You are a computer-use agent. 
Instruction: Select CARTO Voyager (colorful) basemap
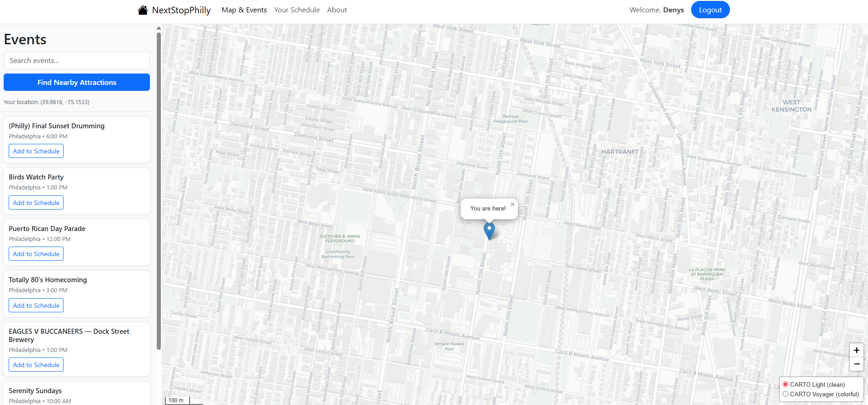[785, 394]
